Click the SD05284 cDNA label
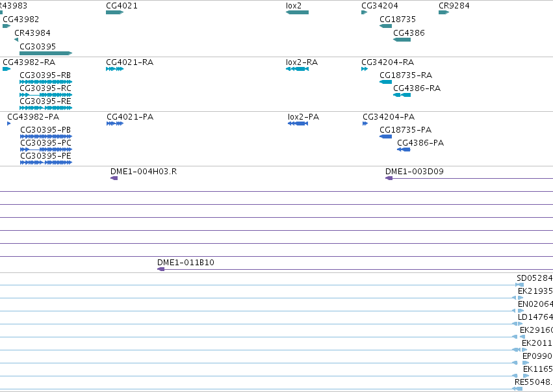 point(535,278)
